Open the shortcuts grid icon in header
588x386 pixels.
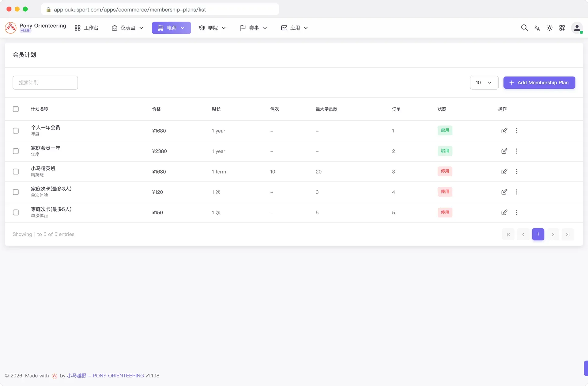tap(562, 28)
